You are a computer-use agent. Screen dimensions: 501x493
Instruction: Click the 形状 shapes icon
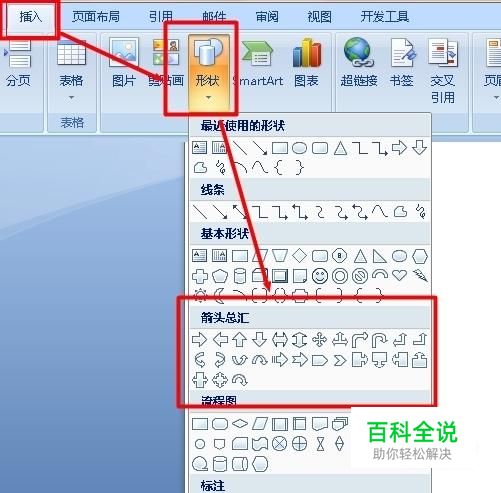[208, 52]
